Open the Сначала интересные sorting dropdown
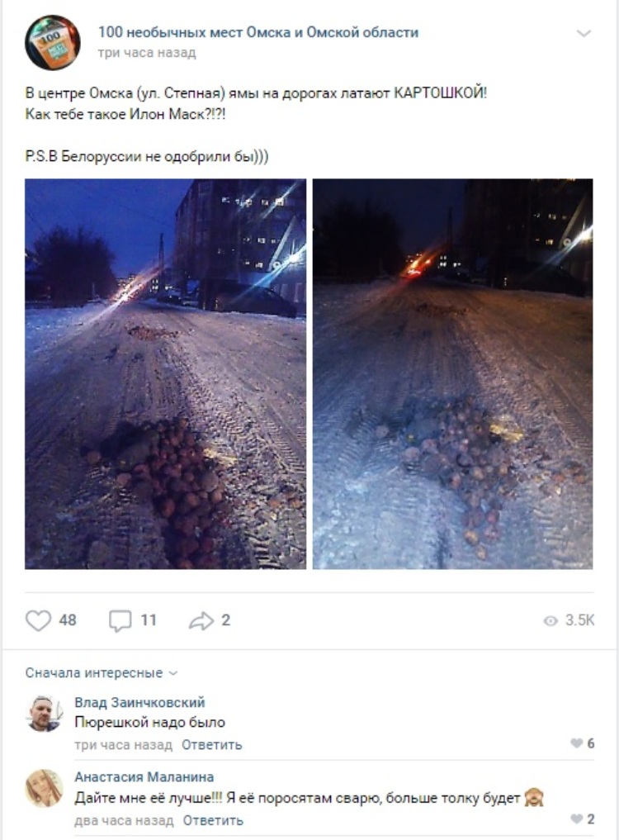 (101, 673)
